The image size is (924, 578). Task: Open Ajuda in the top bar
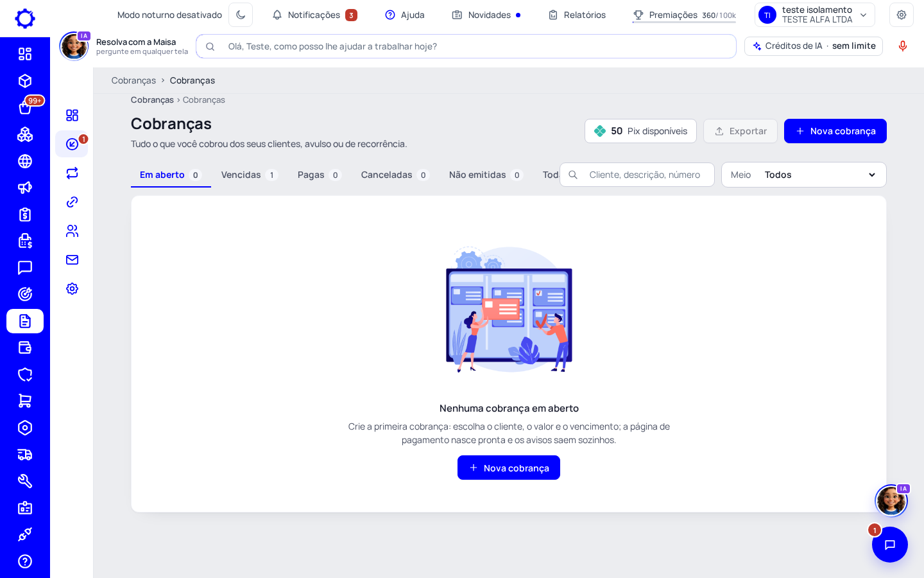405,15
